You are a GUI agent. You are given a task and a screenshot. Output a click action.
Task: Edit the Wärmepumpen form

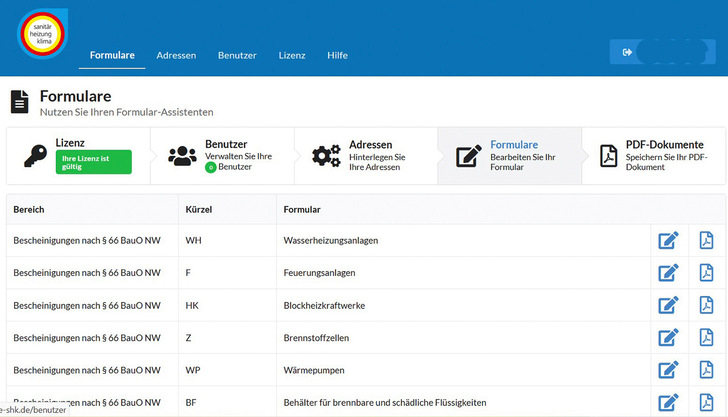pos(669,370)
